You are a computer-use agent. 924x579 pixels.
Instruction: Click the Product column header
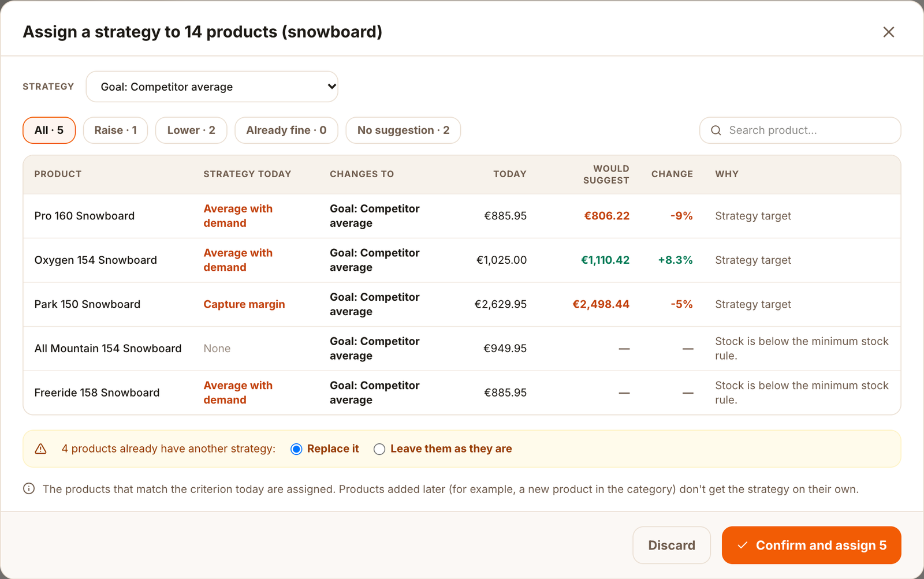coord(58,174)
